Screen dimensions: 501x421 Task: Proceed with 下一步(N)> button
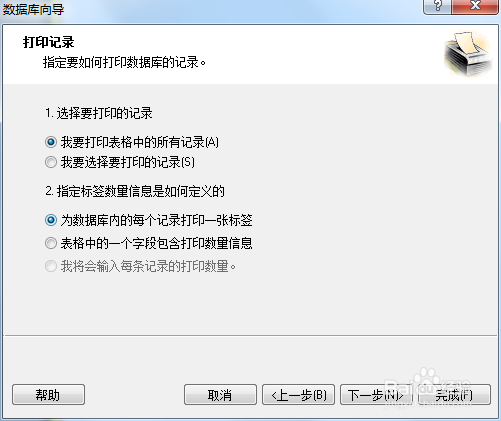point(376,395)
